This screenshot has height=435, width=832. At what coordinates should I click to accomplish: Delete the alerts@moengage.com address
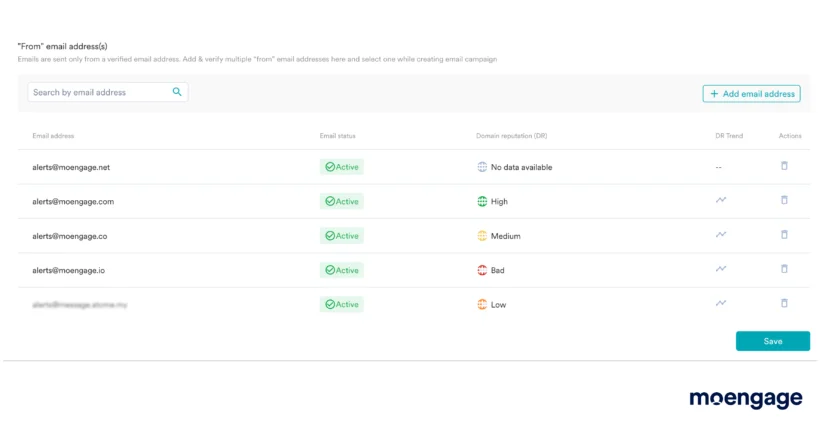coord(784,200)
